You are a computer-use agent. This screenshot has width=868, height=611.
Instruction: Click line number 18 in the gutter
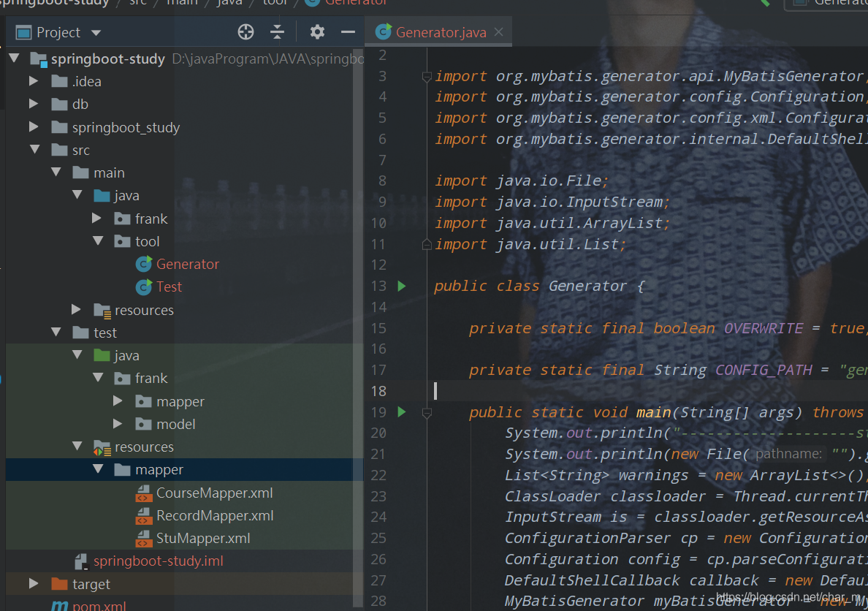point(378,391)
